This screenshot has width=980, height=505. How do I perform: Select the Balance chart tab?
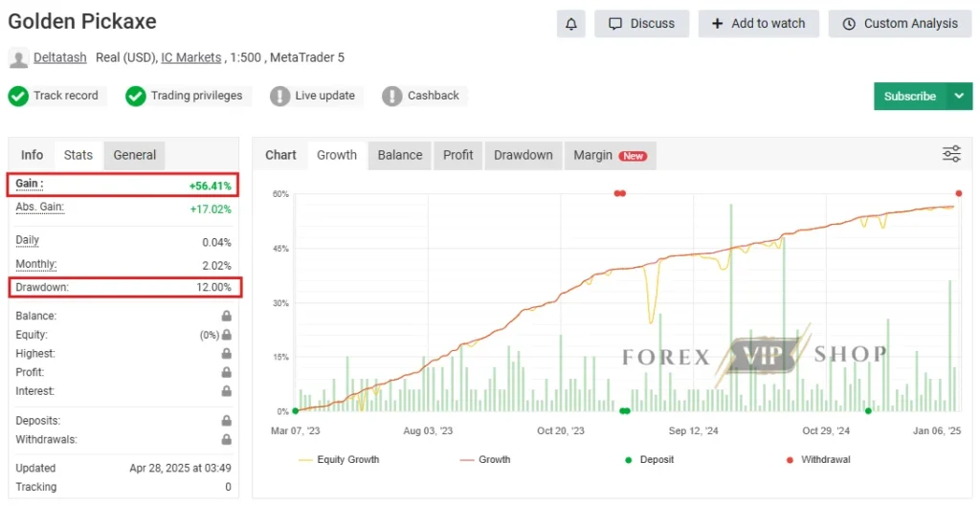point(400,155)
